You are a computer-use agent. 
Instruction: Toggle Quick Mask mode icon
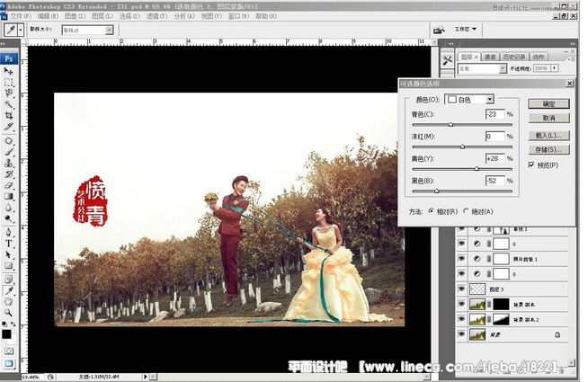coord(8,351)
